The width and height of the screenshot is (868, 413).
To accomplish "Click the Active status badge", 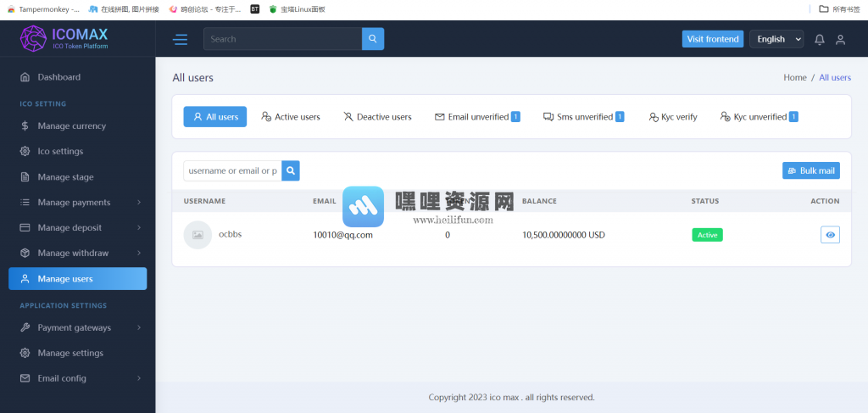I will [x=707, y=235].
